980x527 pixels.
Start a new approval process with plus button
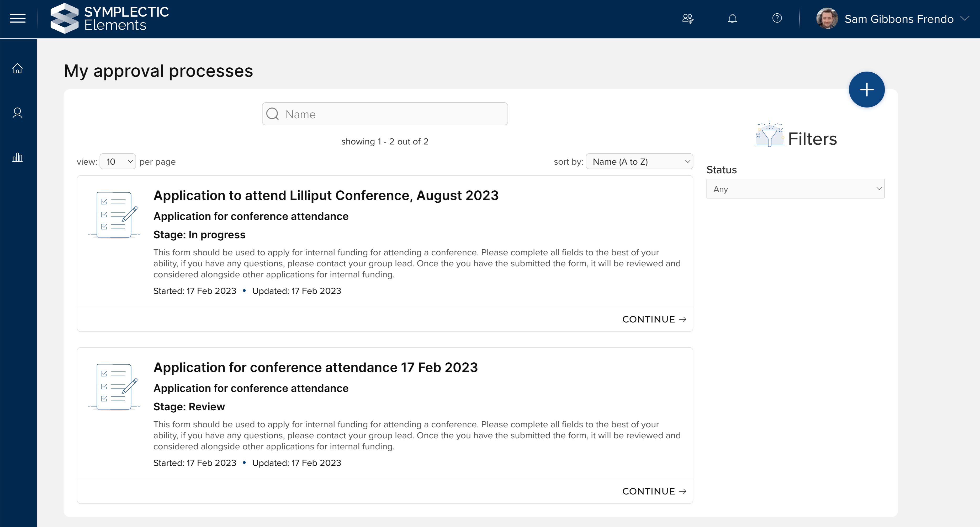click(866, 90)
